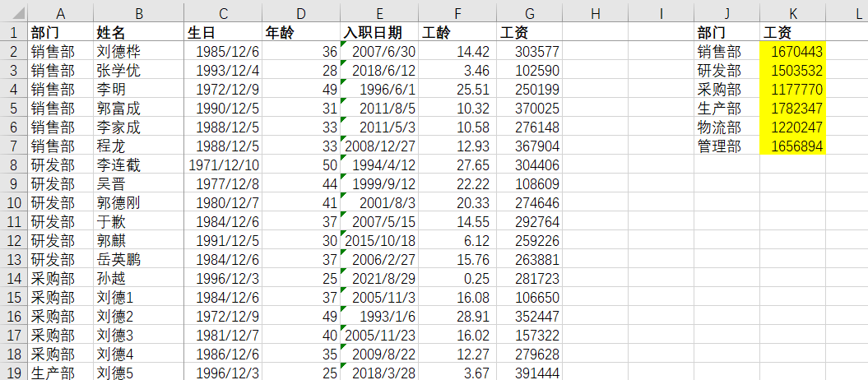Click the 生日 header cell
The width and height of the screenshot is (868, 380).
(223, 32)
